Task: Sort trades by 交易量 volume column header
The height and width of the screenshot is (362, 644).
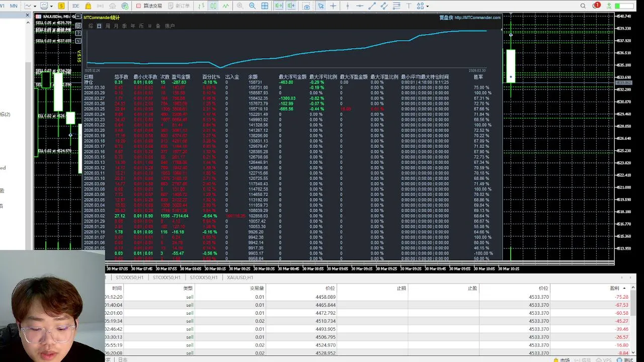Action: tap(258, 289)
